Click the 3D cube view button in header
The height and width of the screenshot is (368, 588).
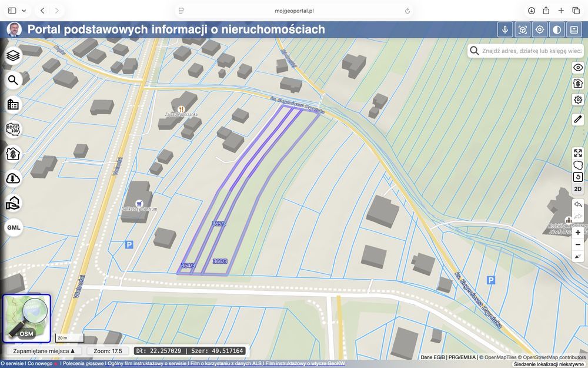(x=522, y=29)
